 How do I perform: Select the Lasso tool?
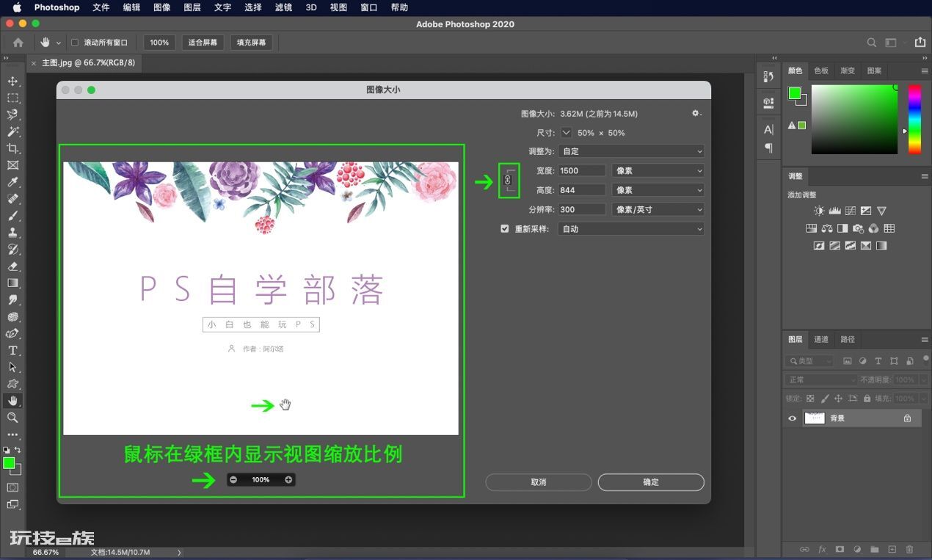coord(12,114)
